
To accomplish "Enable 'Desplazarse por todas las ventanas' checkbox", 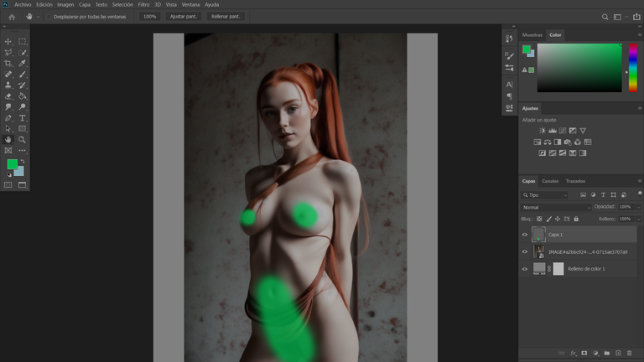I will 49,17.
